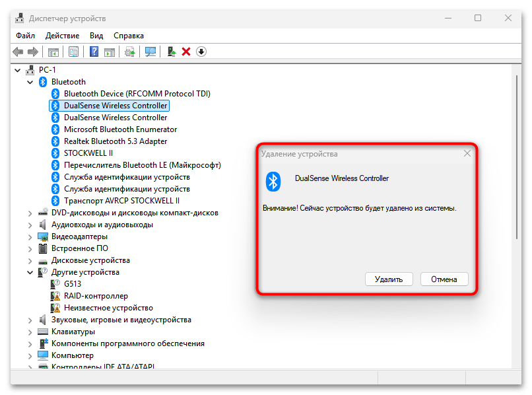The width and height of the screenshot is (532, 395).
Task: Expand the Дисковые устройства category
Action: pyautogui.click(x=30, y=261)
